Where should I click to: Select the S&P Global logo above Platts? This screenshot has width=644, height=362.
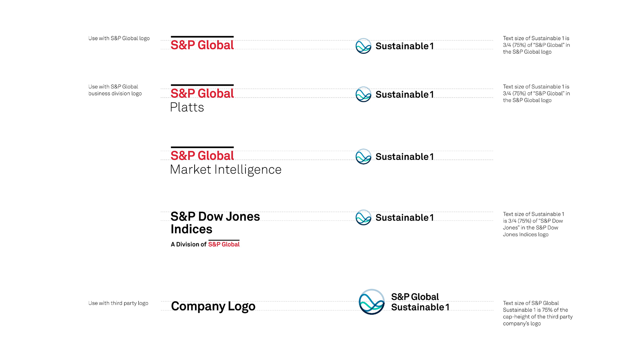pos(202,92)
